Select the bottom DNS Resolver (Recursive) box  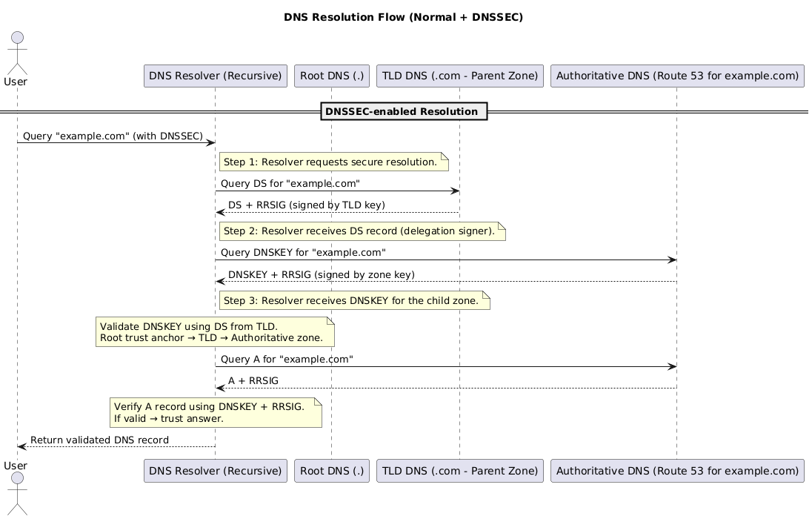(215, 472)
